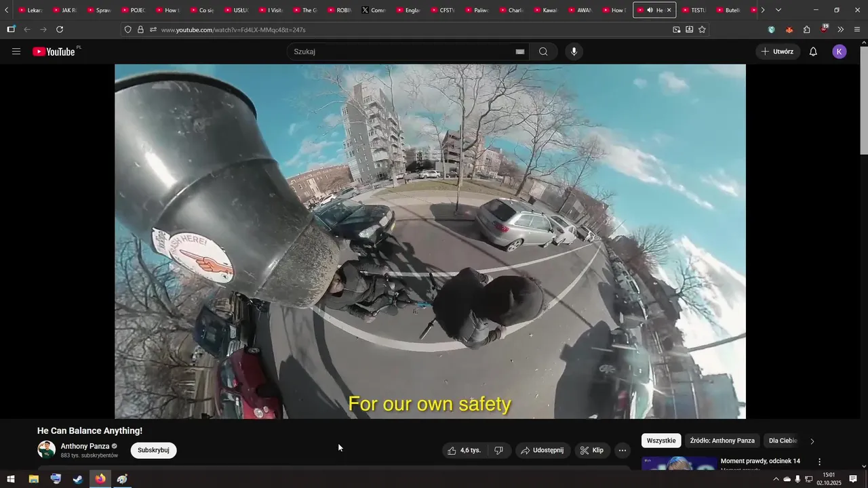868x488 pixels.
Task: Open account menu via K avatar
Action: [840, 52]
